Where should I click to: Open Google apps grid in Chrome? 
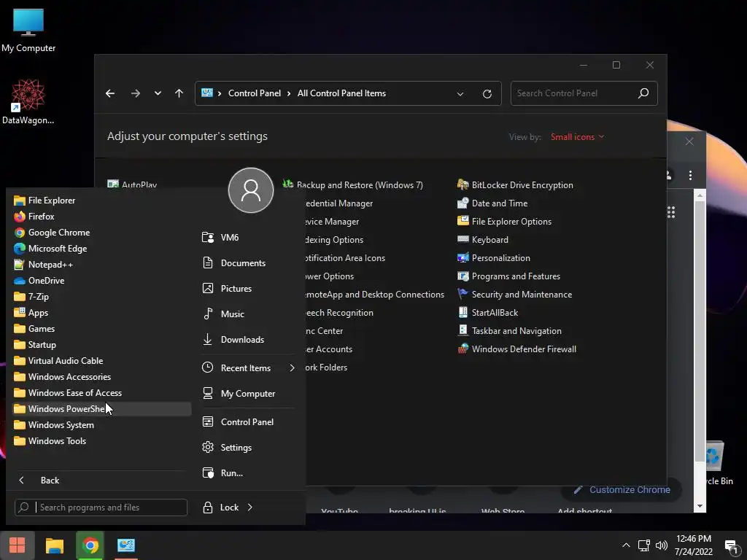pyautogui.click(x=671, y=212)
